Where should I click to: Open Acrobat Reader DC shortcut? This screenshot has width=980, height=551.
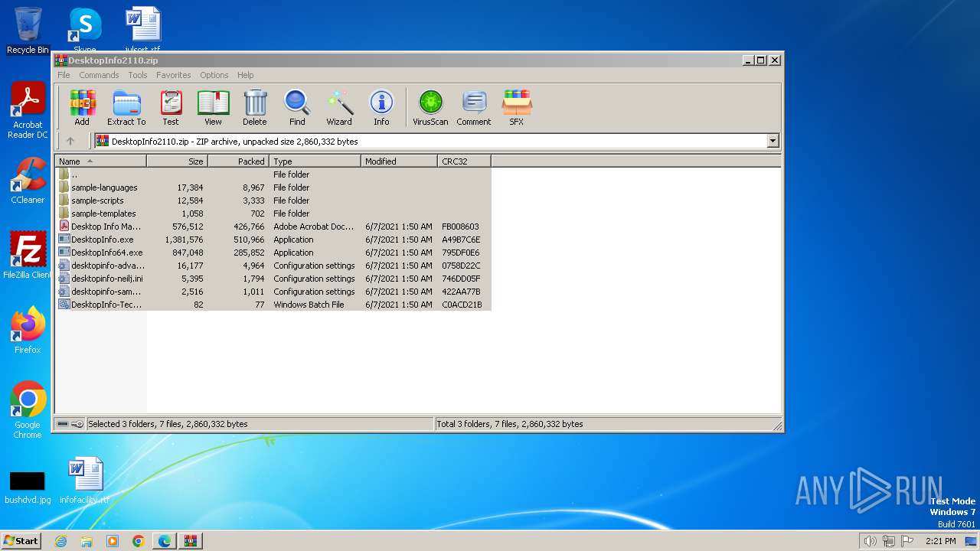[x=28, y=111]
